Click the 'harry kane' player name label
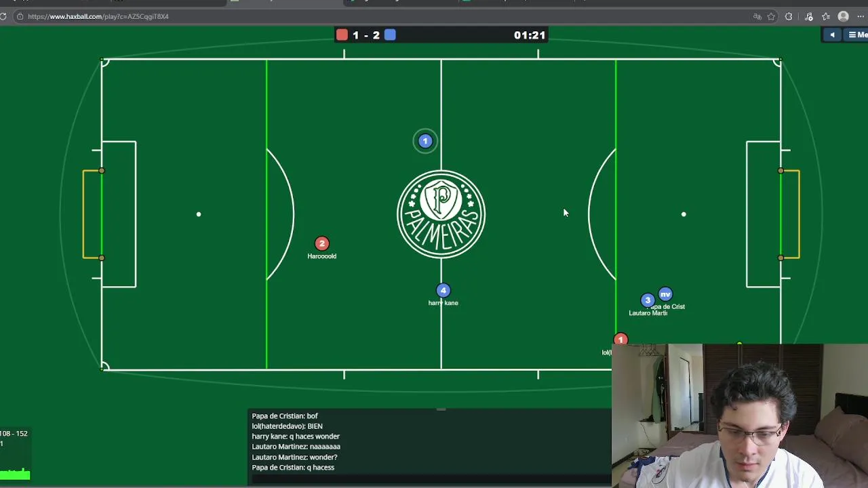 click(x=443, y=303)
